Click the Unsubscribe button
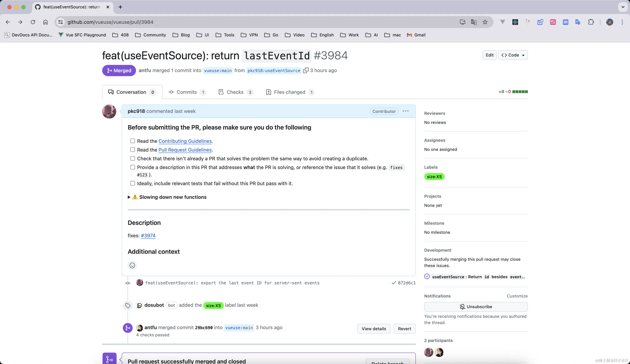This screenshot has width=630, height=364. pyautogui.click(x=476, y=306)
